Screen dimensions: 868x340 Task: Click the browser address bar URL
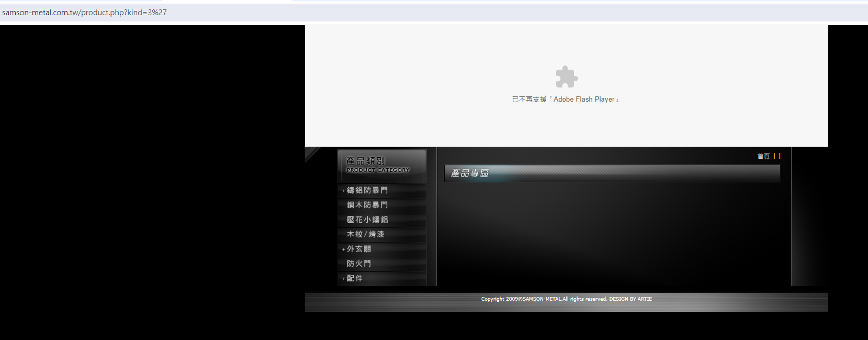point(84,13)
